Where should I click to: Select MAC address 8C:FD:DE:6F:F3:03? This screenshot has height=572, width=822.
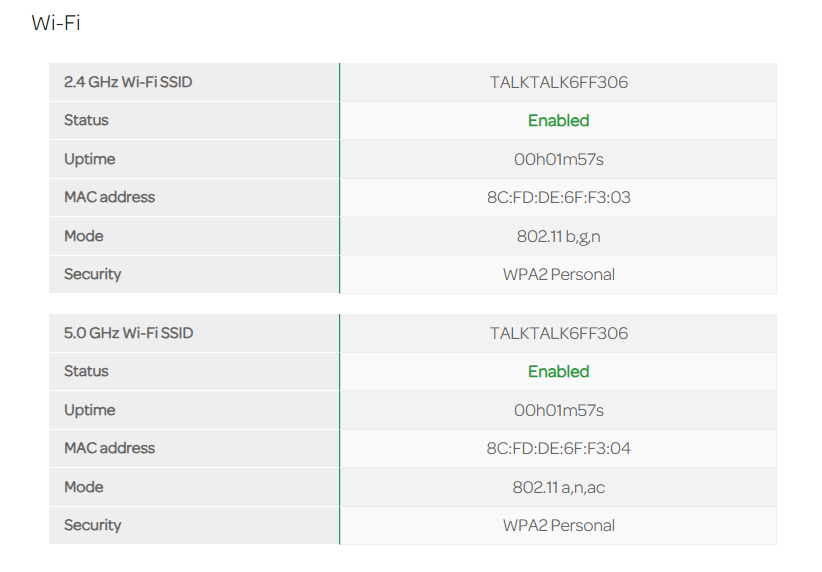558,197
